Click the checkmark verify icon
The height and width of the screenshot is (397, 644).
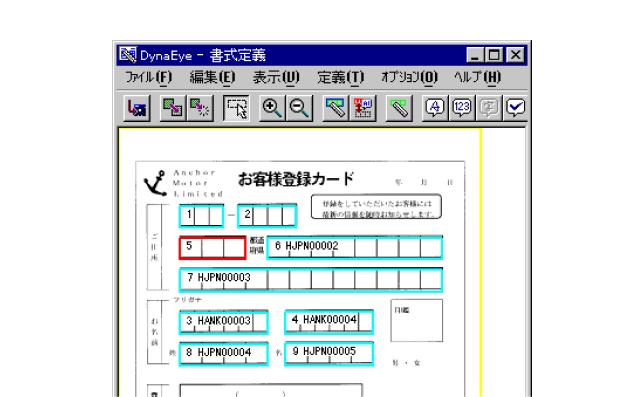515,108
